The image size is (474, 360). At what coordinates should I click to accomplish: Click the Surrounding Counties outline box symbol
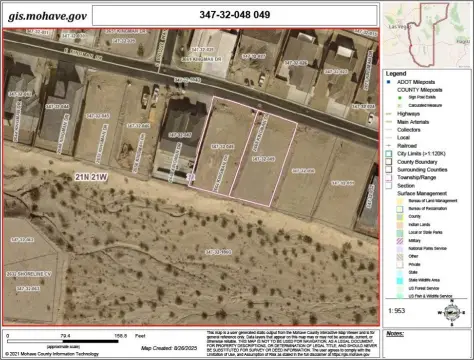click(388, 170)
